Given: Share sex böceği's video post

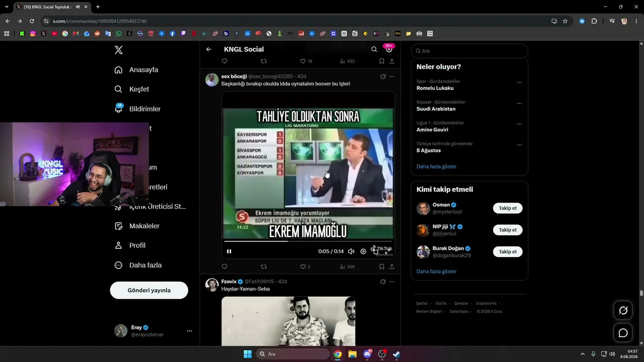Looking at the screenshot, I should (391, 266).
